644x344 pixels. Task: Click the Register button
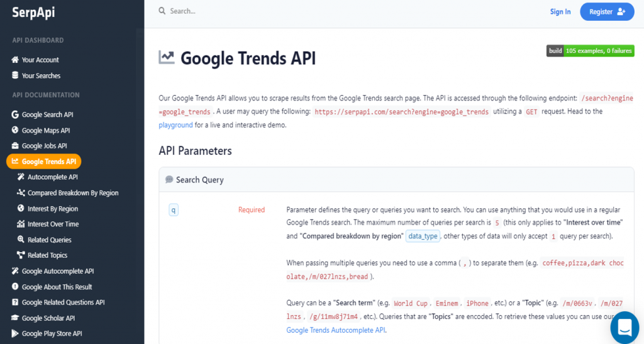(607, 11)
